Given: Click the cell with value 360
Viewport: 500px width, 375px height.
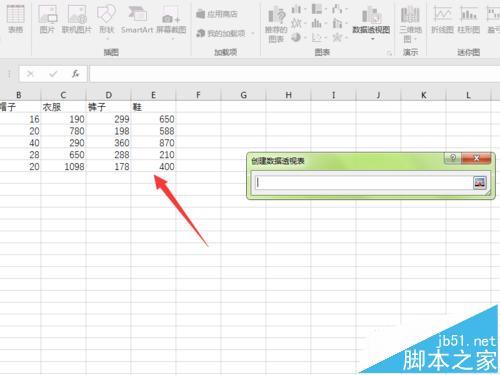Looking at the screenshot, I should [109, 143].
